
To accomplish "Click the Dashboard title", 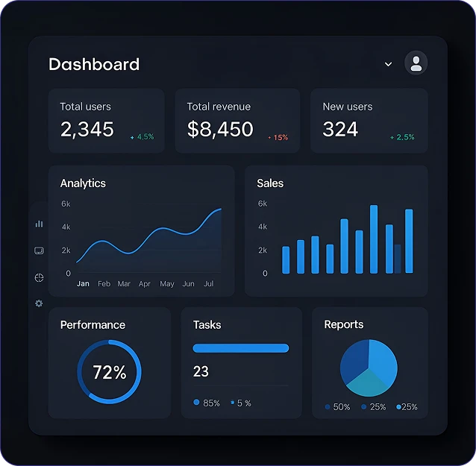I will coord(94,64).
